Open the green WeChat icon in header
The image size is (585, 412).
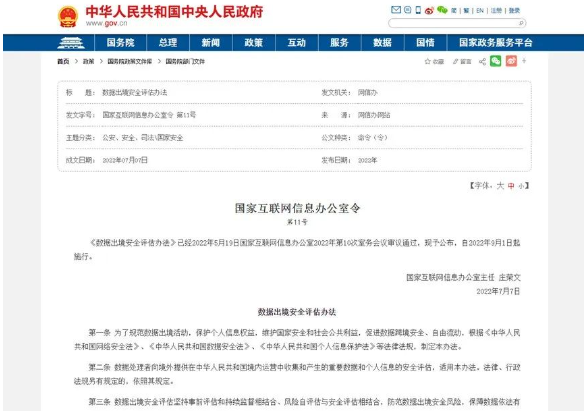pos(442,10)
